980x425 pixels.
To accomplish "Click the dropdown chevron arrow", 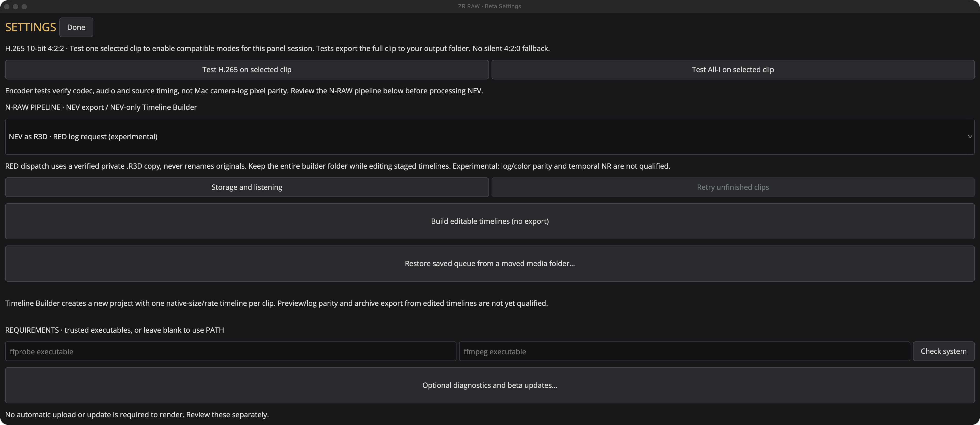I will [970, 137].
